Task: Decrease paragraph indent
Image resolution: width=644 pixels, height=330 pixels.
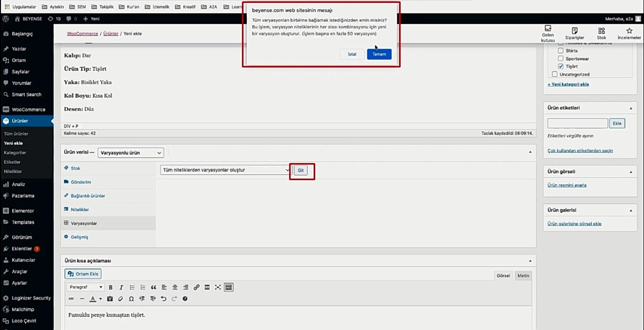Action: coord(142,298)
